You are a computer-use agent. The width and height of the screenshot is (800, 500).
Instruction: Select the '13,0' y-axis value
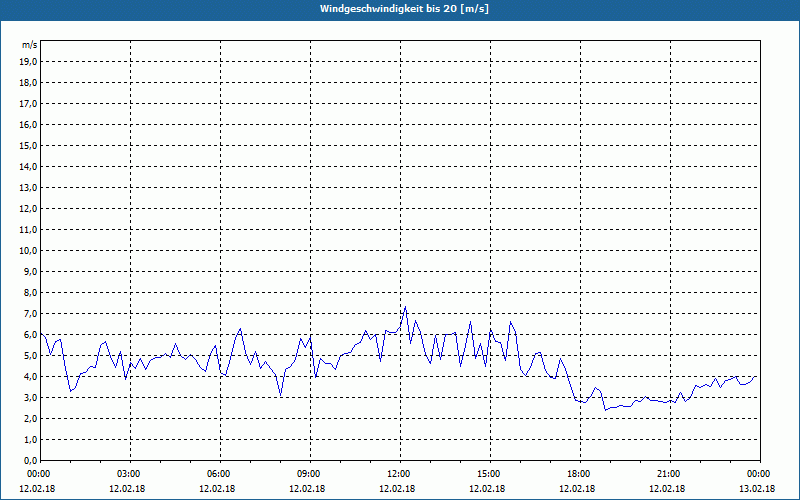[28, 188]
